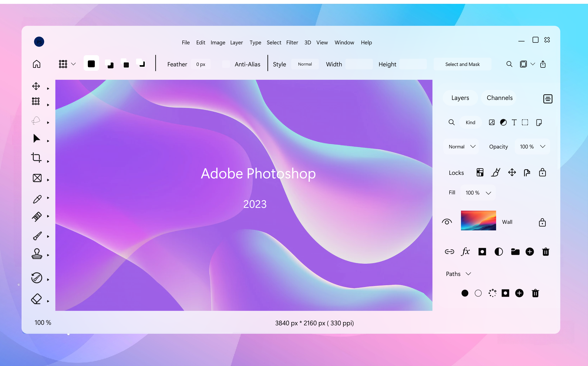Expand the Paths section chevron
This screenshot has width=588, height=366.
(468, 274)
